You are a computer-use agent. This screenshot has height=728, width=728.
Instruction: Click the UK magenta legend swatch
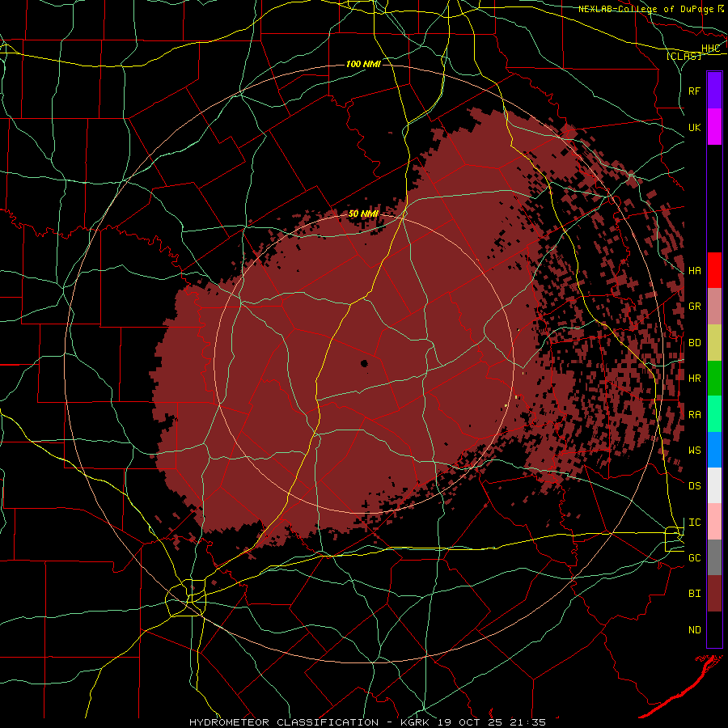point(714,127)
